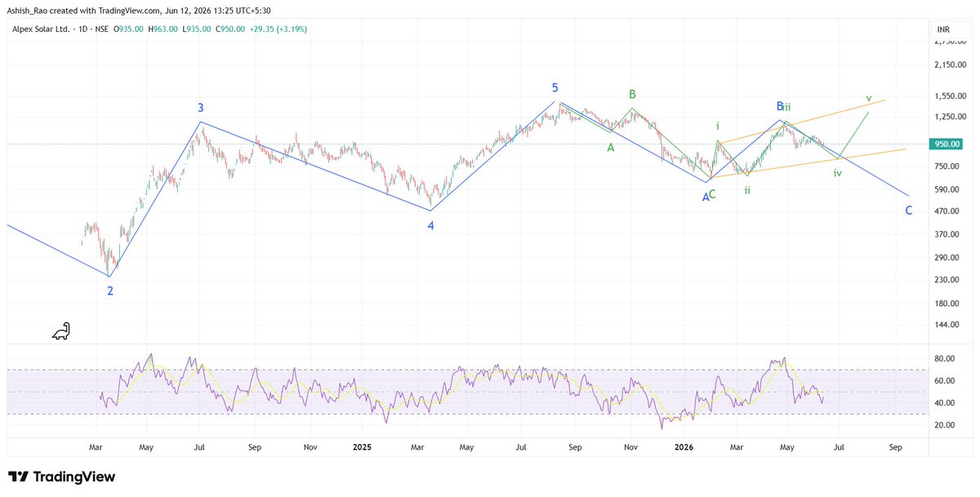Select the green sub-wave label iii
This screenshot has width=980, height=497.
click(786, 107)
